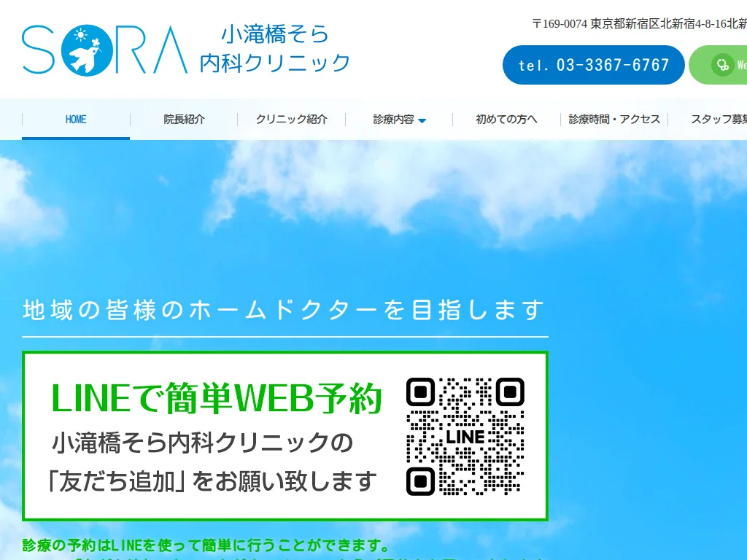Click the 「友だち追加」をお願い致します text
The image size is (747, 560).
pyautogui.click(x=212, y=481)
